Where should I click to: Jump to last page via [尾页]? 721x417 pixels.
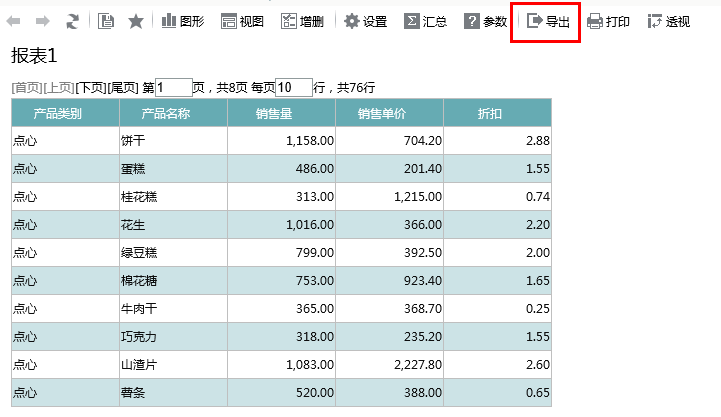(x=123, y=87)
